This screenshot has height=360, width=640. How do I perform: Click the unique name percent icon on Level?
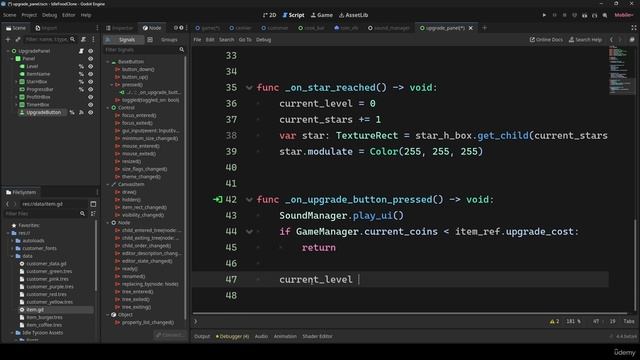click(x=81, y=67)
